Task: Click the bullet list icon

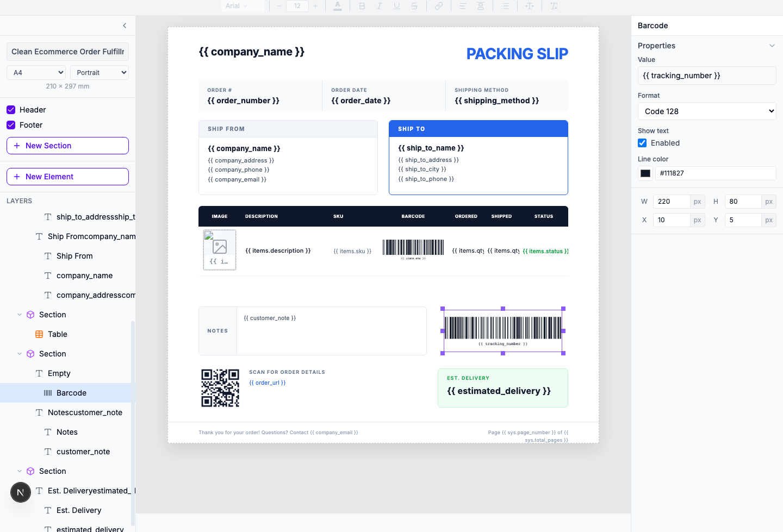Action: pos(505,6)
